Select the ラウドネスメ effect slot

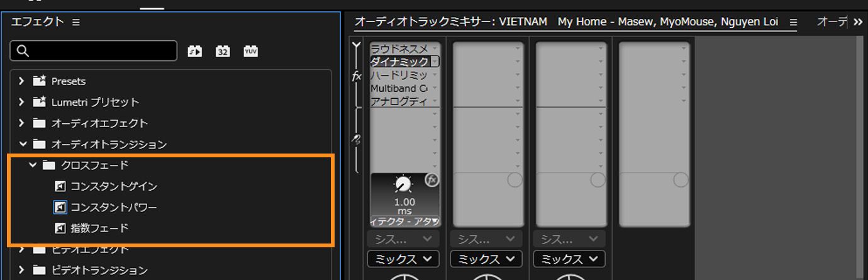(x=399, y=48)
